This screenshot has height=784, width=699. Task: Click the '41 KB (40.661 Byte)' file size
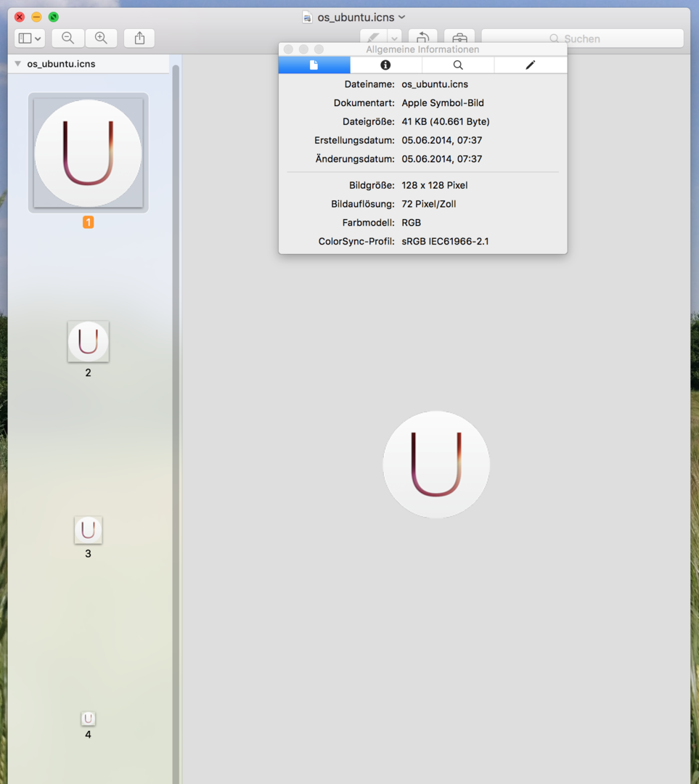pos(446,121)
